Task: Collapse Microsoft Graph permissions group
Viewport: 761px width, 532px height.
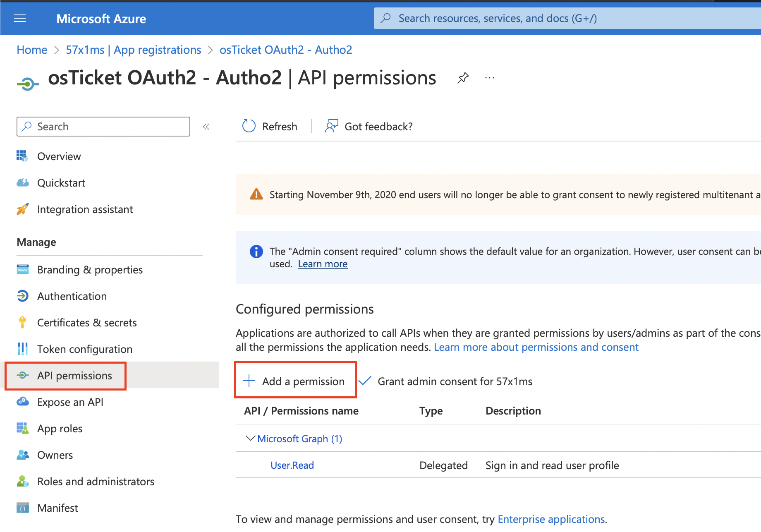Action: pos(250,439)
